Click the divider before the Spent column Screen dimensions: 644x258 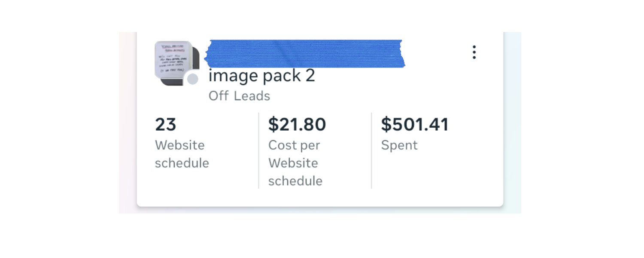(371, 150)
